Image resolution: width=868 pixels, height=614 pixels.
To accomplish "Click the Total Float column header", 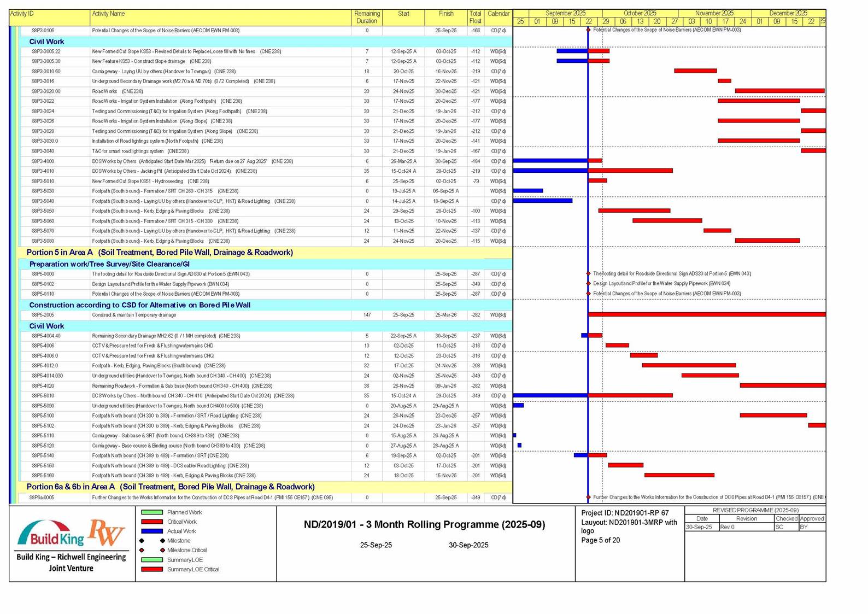I will click(475, 17).
